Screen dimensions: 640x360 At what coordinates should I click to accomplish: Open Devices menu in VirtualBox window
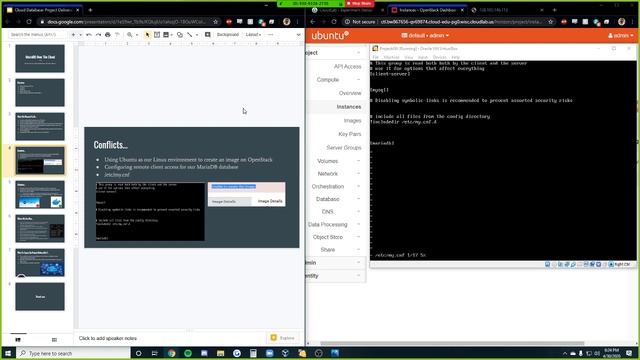click(440, 57)
